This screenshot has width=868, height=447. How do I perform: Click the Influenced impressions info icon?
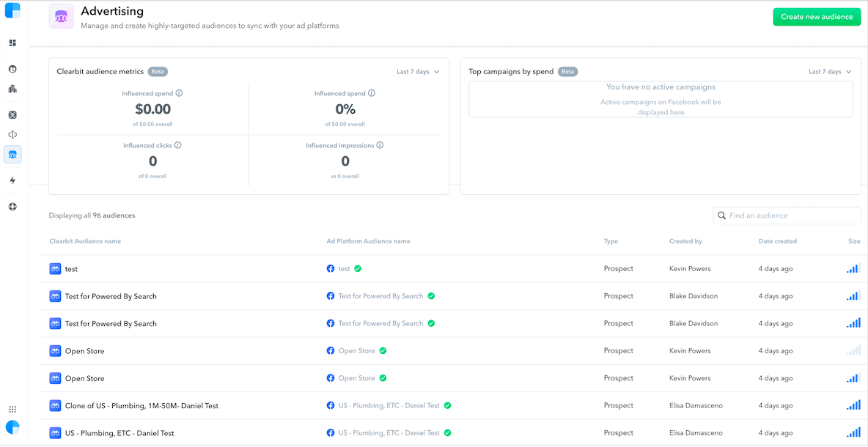pyautogui.click(x=380, y=146)
